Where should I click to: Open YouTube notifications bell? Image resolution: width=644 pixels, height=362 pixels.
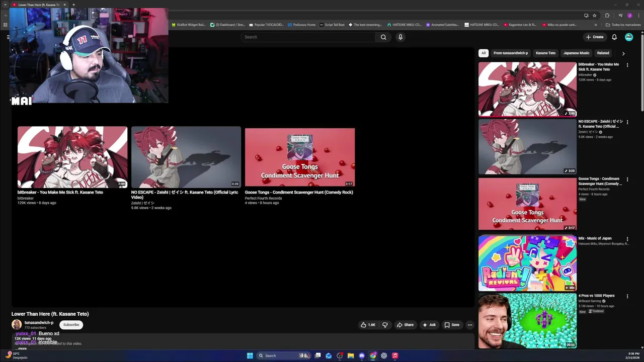614,37
